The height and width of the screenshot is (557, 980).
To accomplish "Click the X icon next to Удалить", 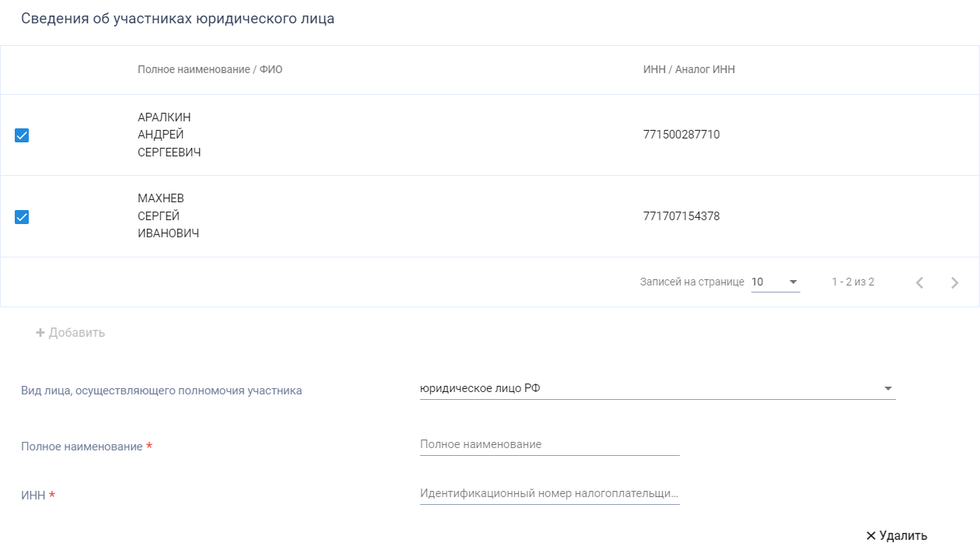I will (871, 536).
